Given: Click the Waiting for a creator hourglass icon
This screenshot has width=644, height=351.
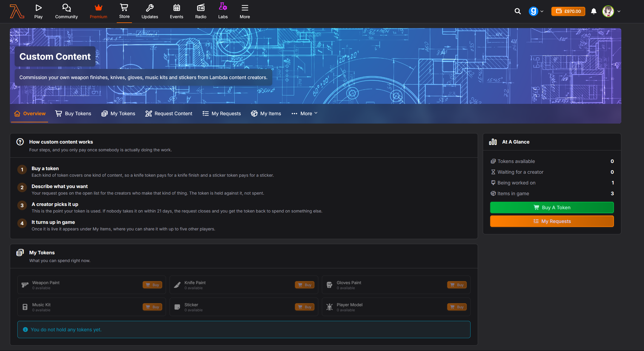Looking at the screenshot, I should 493,172.
